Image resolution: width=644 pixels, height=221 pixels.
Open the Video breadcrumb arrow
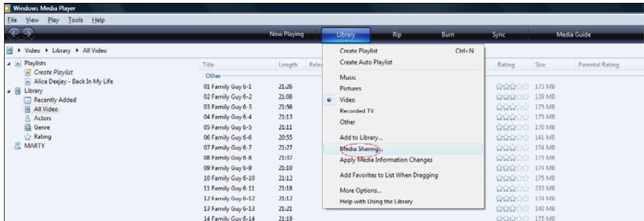click(20, 51)
